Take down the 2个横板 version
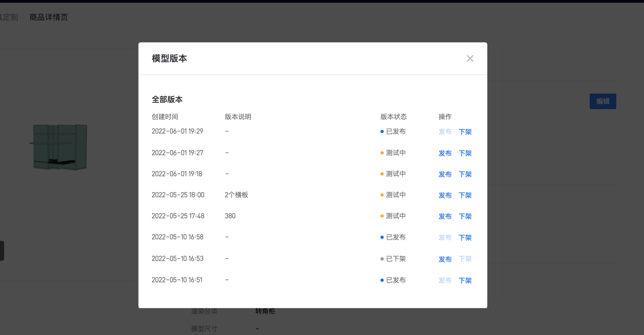Viewport: 644px width, 335px height. tap(465, 195)
